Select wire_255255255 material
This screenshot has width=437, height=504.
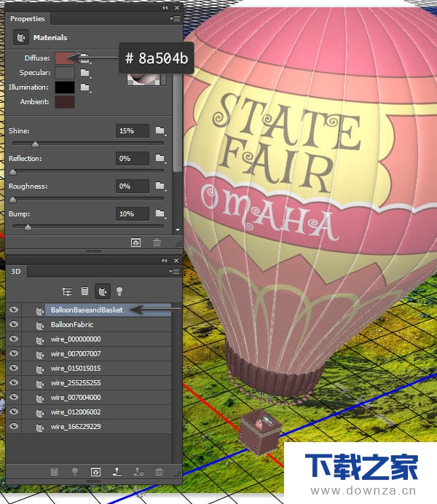pyautogui.click(x=76, y=383)
